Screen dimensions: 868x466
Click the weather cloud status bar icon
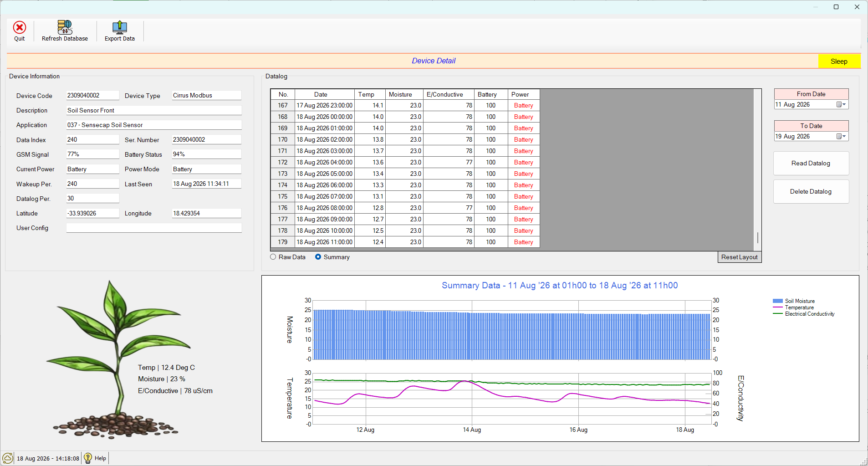click(8, 458)
